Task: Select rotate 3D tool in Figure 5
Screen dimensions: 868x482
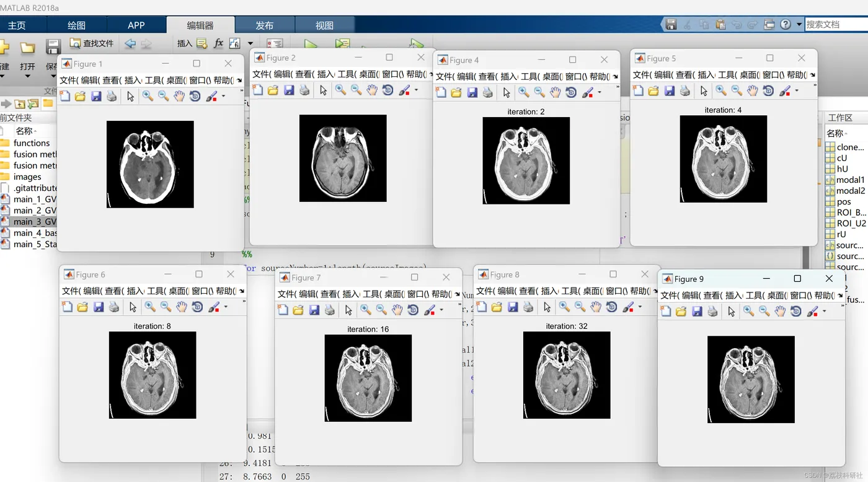Action: (768, 90)
